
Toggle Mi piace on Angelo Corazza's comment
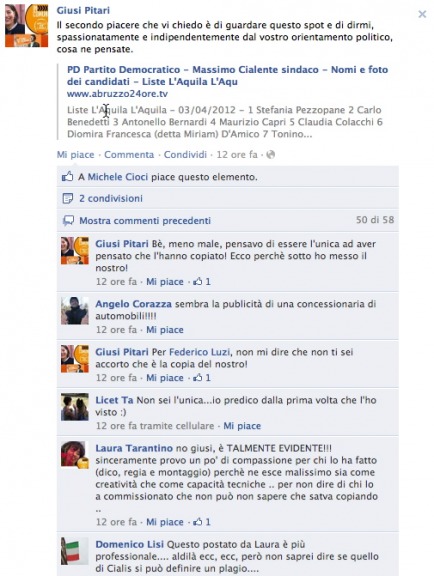pyautogui.click(x=165, y=330)
